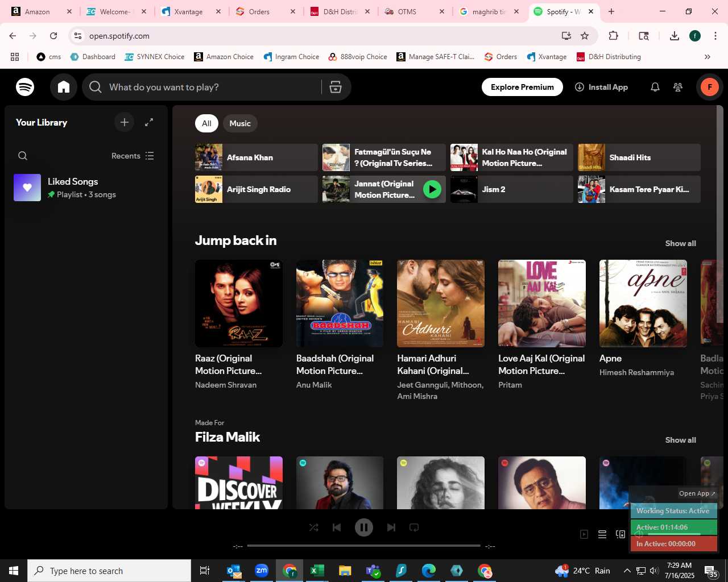Viewport: 728px width, 582px height.
Task: Open Chrome downloads icon
Action: tap(675, 36)
